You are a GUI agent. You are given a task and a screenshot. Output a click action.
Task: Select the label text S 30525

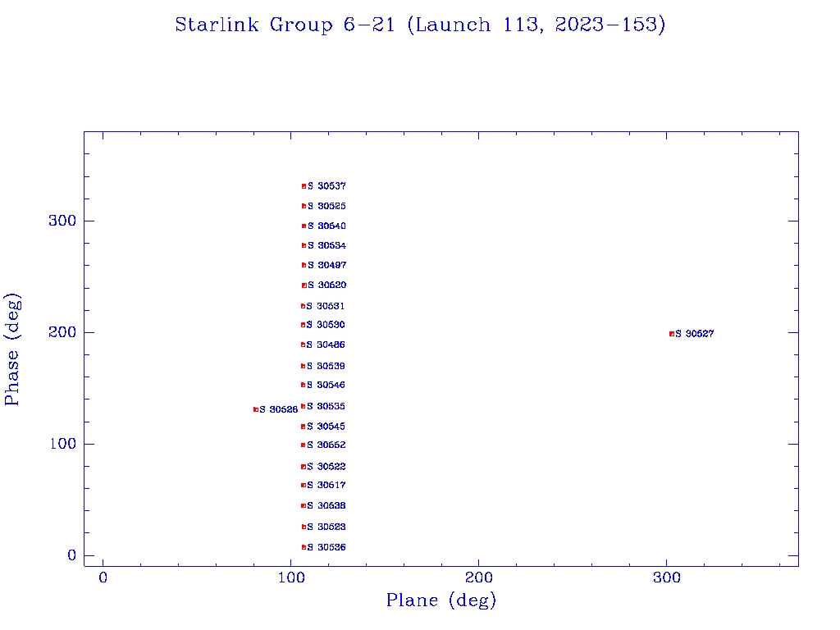pyautogui.click(x=326, y=206)
